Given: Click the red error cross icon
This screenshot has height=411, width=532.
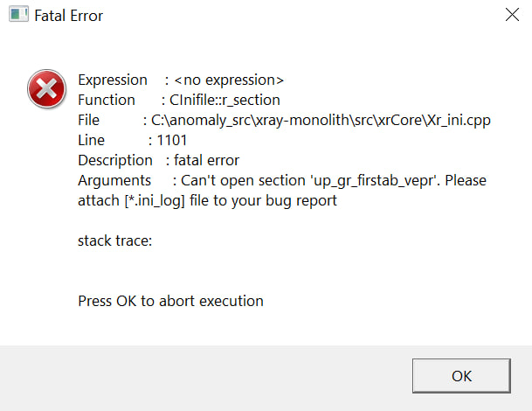Looking at the screenshot, I should coord(42,88).
